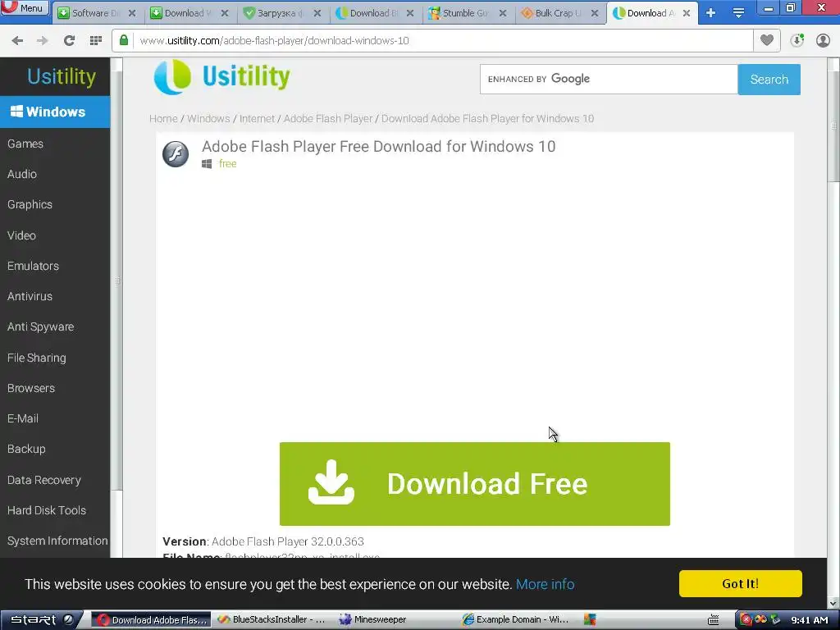Open Browsers category in sidebar
The height and width of the screenshot is (630, 840).
(x=30, y=388)
